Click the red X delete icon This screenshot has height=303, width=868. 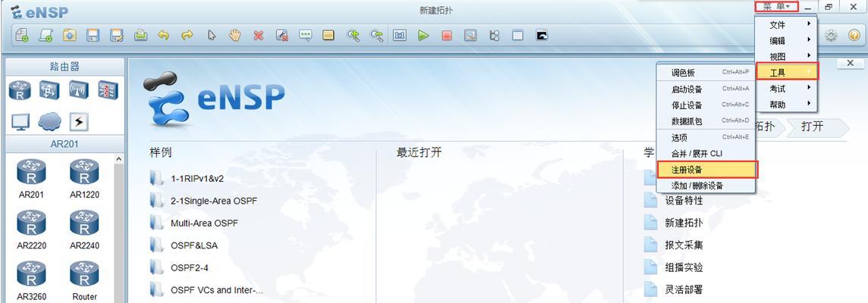259,36
